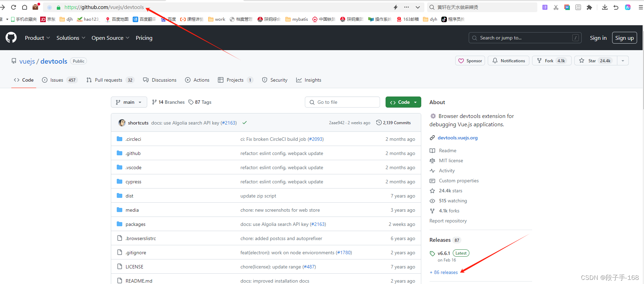The width and height of the screenshot is (644, 284).
Task: Open the JD bookmark
Action: tap(48, 19)
